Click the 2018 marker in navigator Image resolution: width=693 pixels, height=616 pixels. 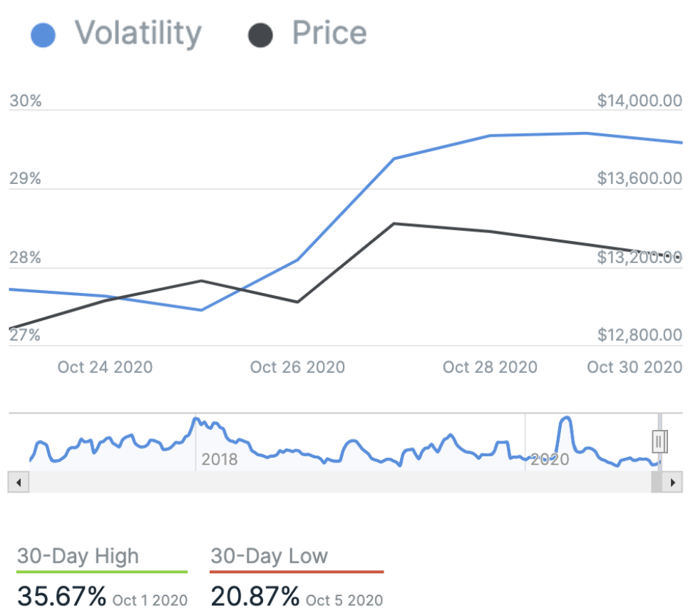[219, 459]
